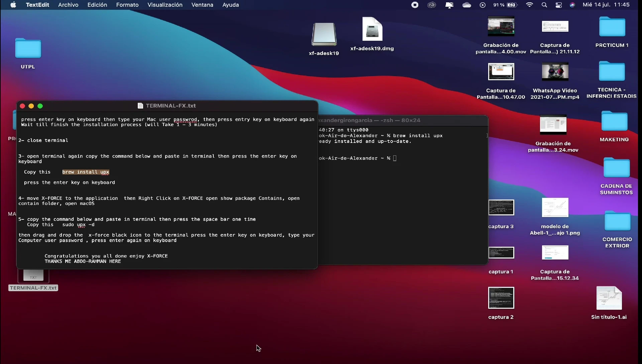The image size is (642, 364).
Task: Open the Apple menu
Action: [13, 5]
